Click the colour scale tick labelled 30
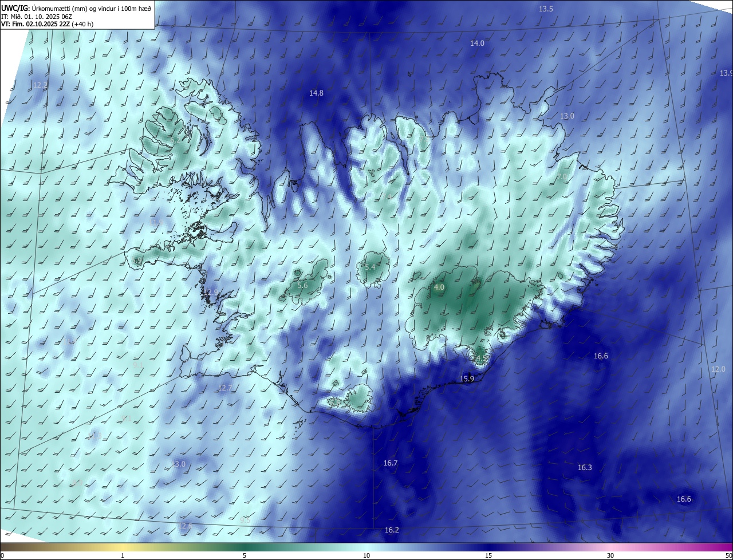Image resolution: width=733 pixels, height=560 pixels. tap(610, 555)
